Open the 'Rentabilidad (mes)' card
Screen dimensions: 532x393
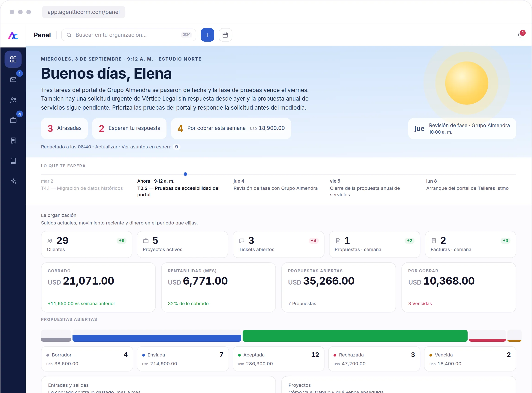tap(218, 287)
